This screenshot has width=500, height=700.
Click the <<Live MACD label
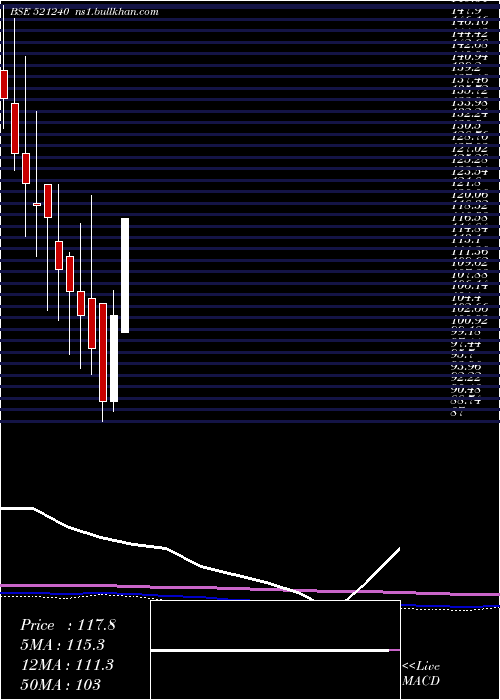pyautogui.click(x=421, y=674)
